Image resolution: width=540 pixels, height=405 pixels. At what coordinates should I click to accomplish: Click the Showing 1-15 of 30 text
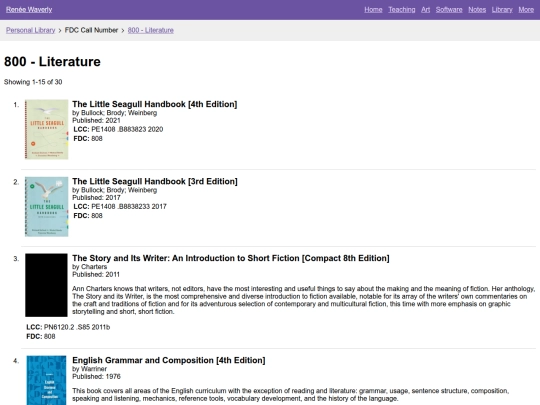[x=33, y=82]
